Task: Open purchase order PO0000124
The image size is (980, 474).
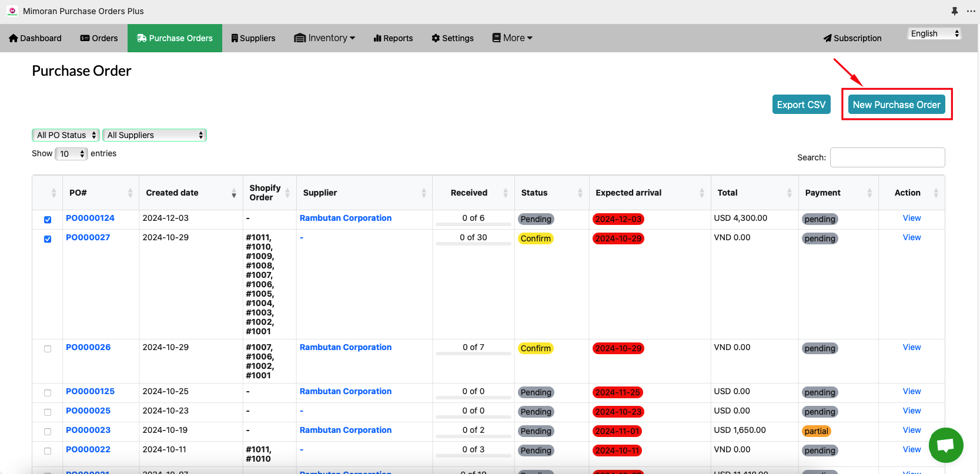Action: tap(90, 218)
